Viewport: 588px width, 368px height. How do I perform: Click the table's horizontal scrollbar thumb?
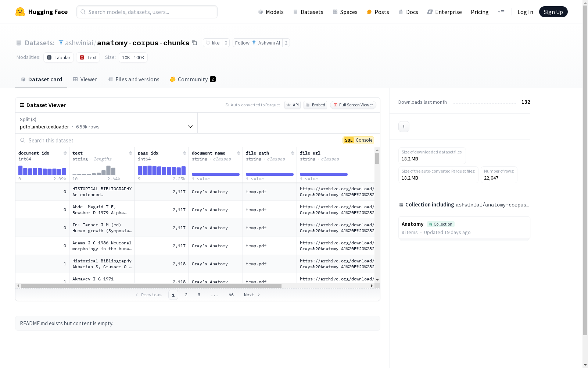151,286
